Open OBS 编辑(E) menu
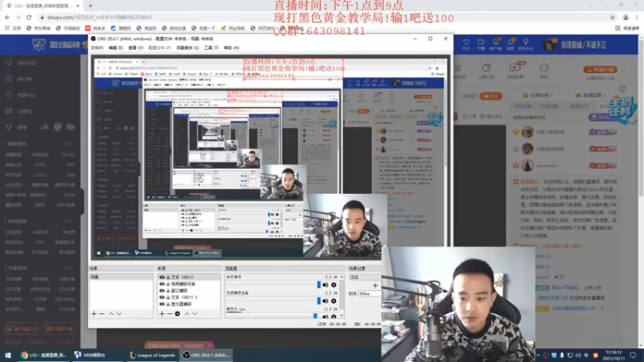Image resolution: width=644 pixels, height=362 pixels. click(116, 48)
